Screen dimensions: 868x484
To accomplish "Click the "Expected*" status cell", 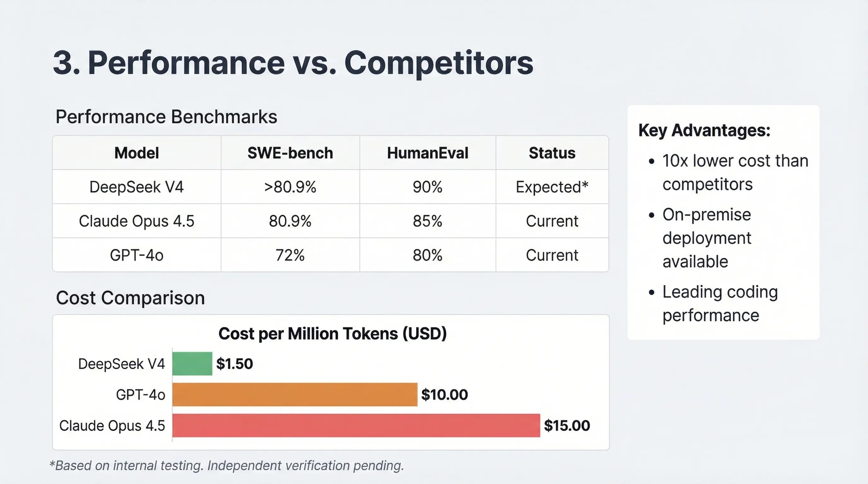I will point(552,187).
